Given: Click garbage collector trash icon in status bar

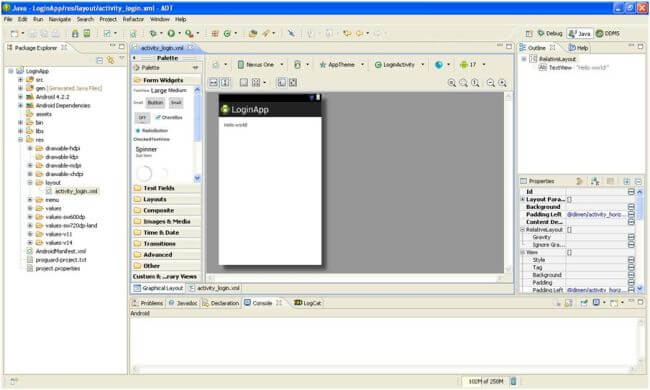Looking at the screenshot, I should 513,381.
